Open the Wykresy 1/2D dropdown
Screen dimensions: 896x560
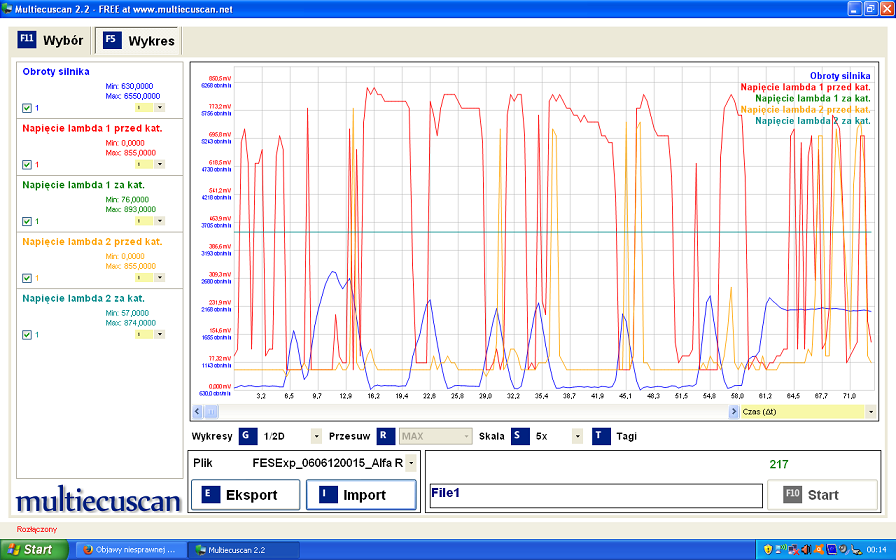[315, 436]
